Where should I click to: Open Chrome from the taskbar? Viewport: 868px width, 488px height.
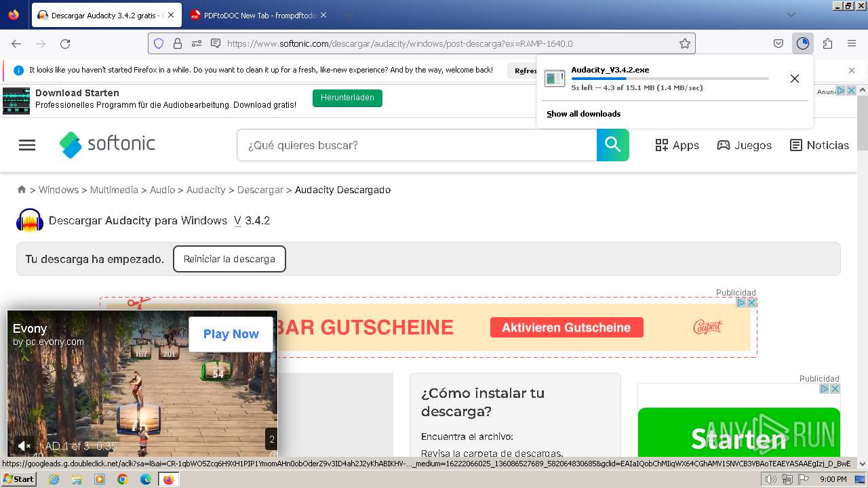click(x=122, y=479)
